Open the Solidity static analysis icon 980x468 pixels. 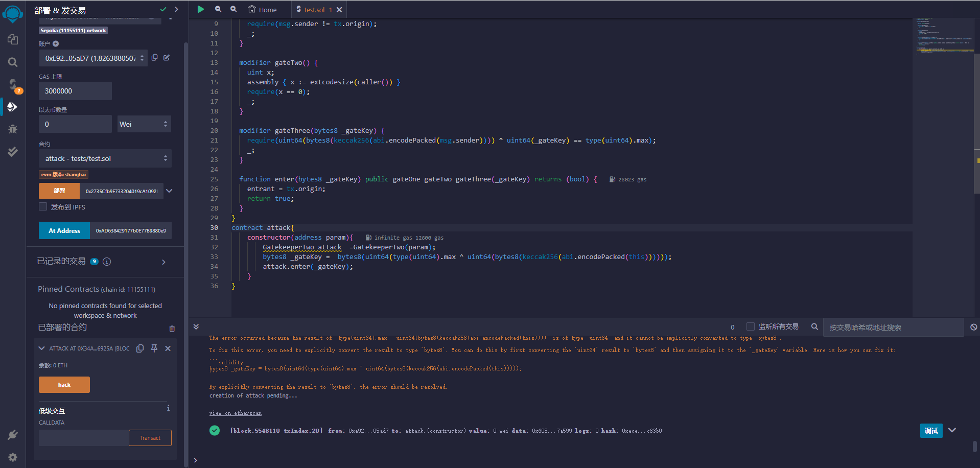[13, 151]
